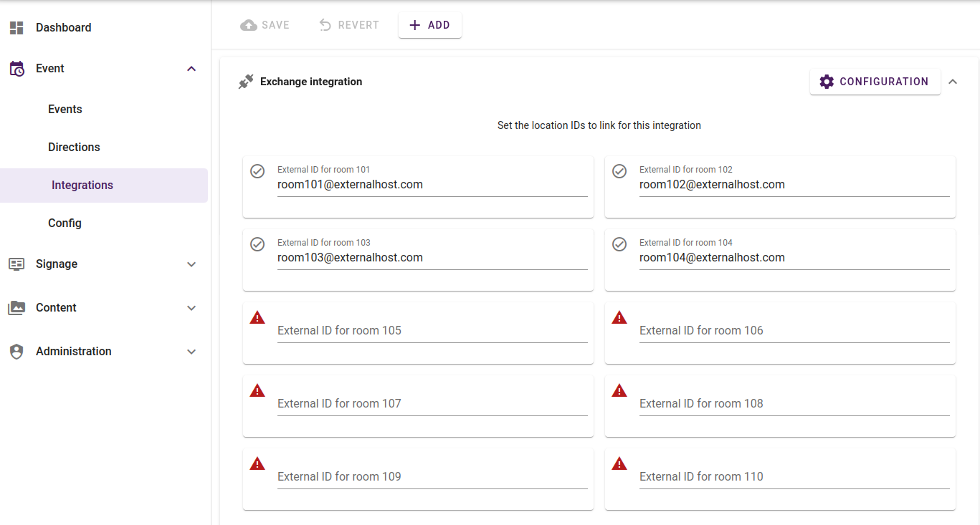Screen dimensions: 980x525
Task: Click the Exchange integration plug icon
Action: coord(246,82)
